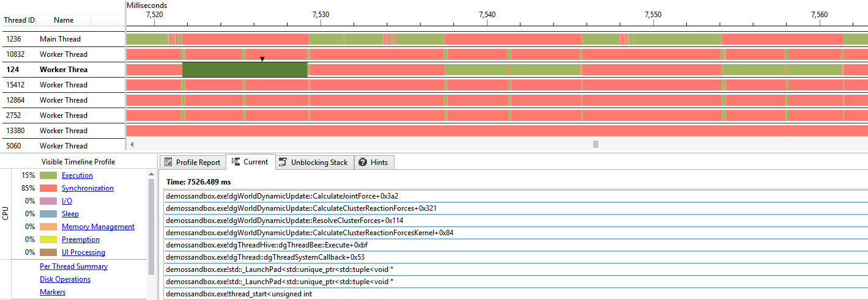Open the Memory Management link
The width and height of the screenshot is (868, 300).
click(98, 227)
